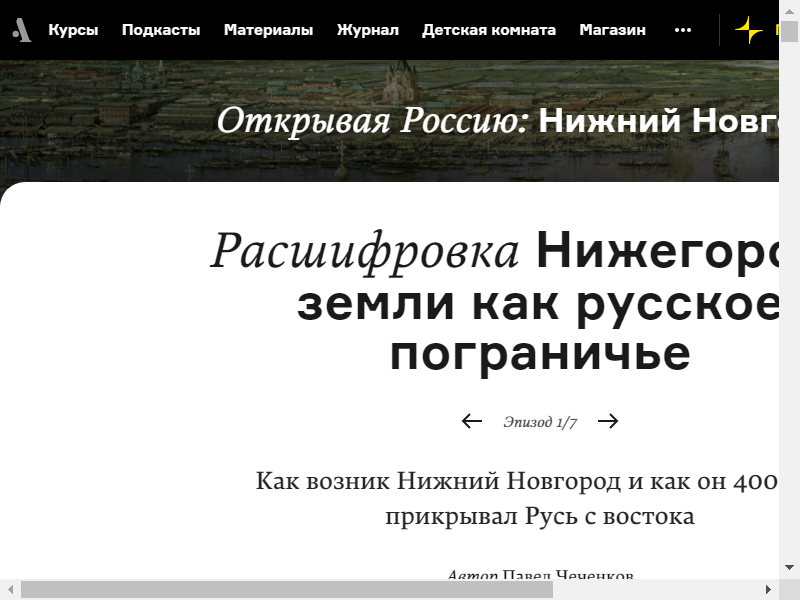This screenshot has width=800, height=600.
Task: Open the Подкасты section
Action: [161, 30]
